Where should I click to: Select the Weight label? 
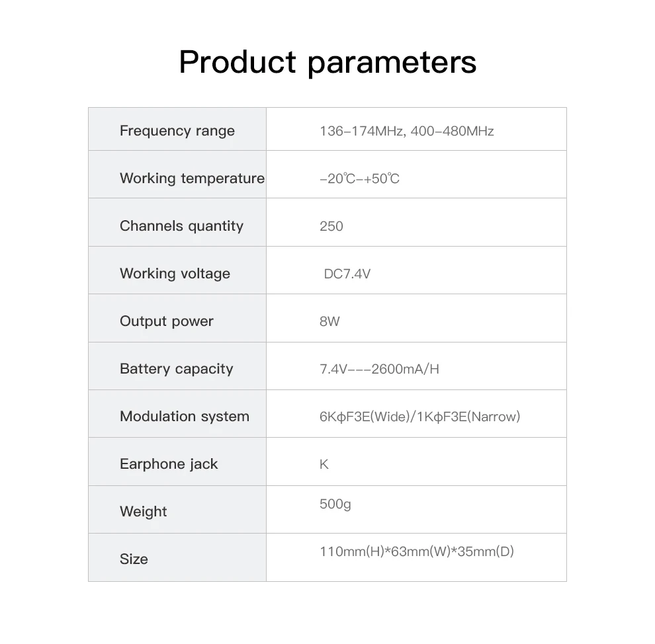pyautogui.click(x=143, y=512)
